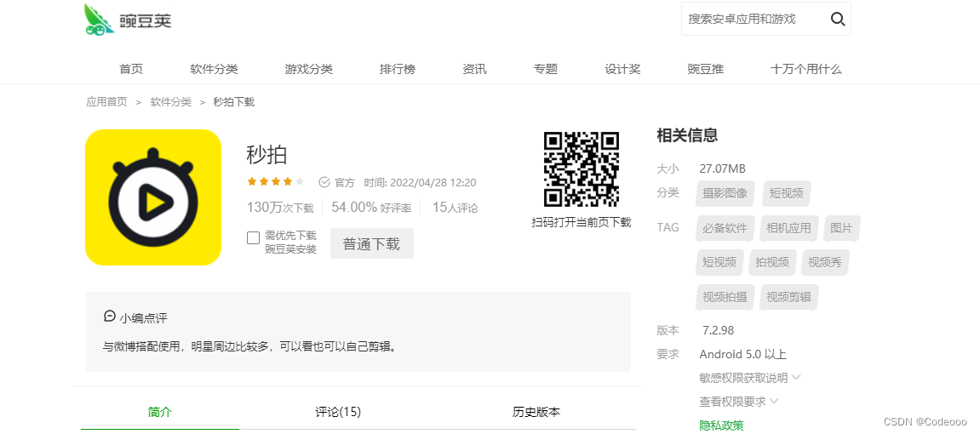Screen dimensions: 980x434
Task: Open the 设计奖 nav item
Action: point(622,69)
